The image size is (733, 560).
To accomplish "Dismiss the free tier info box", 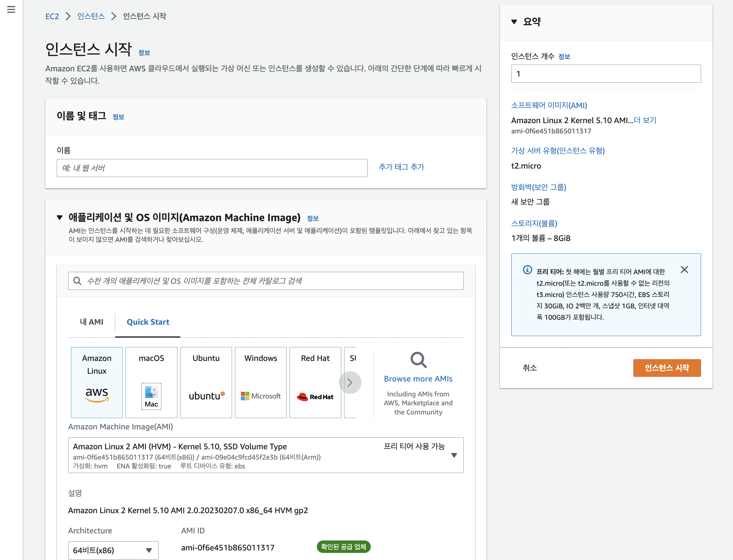I will click(684, 270).
